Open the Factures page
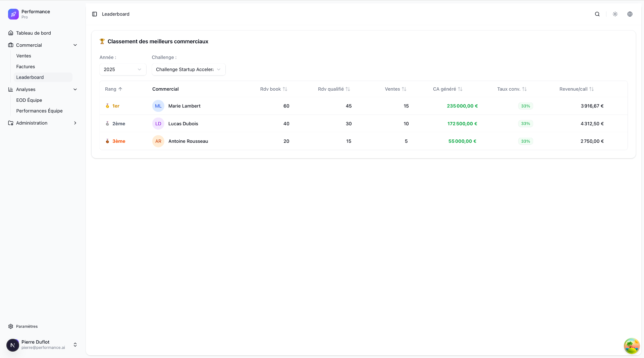 tap(25, 66)
